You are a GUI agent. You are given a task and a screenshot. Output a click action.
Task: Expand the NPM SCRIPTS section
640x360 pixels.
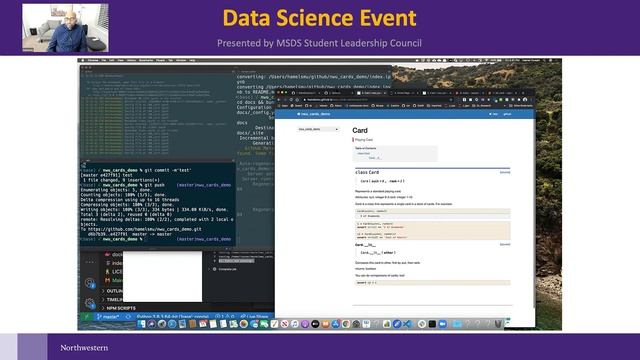pos(119,308)
